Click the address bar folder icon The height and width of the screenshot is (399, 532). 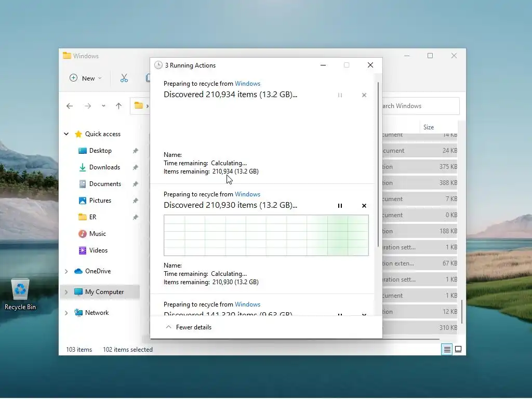138,105
